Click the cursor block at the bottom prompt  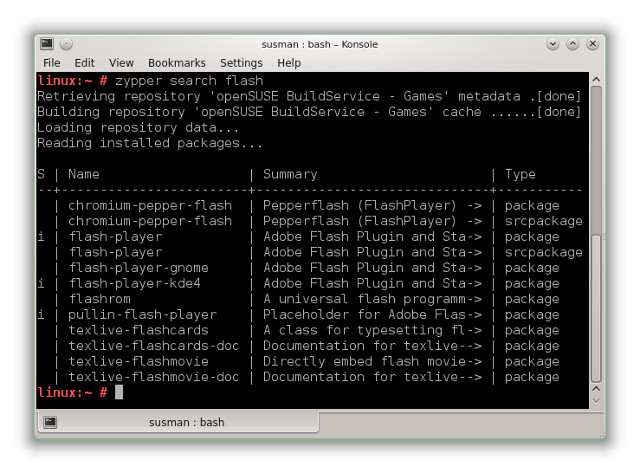pyautogui.click(x=119, y=392)
